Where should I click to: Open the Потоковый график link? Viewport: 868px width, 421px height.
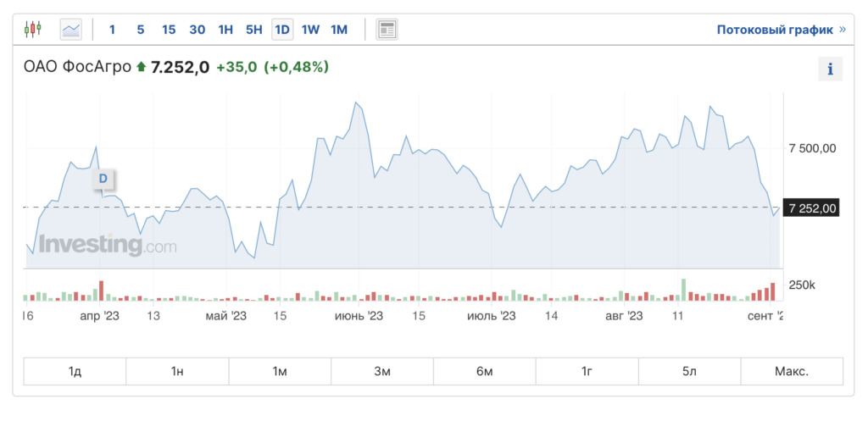781,30
